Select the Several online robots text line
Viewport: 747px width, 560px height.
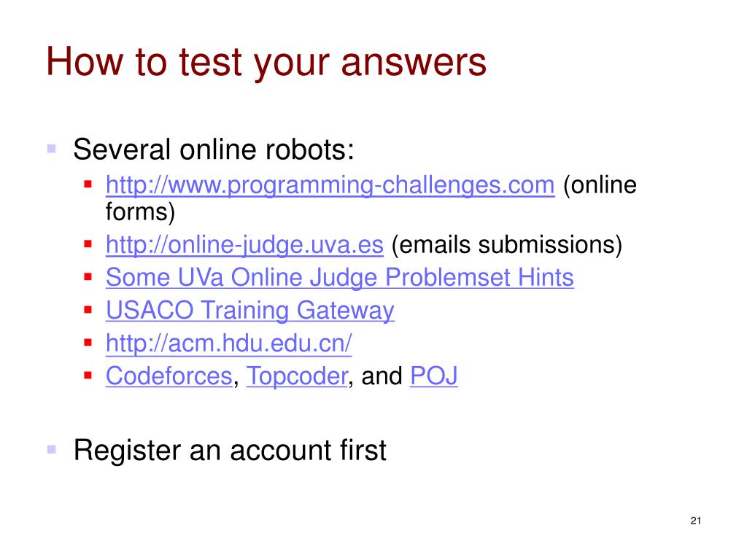pos(214,149)
